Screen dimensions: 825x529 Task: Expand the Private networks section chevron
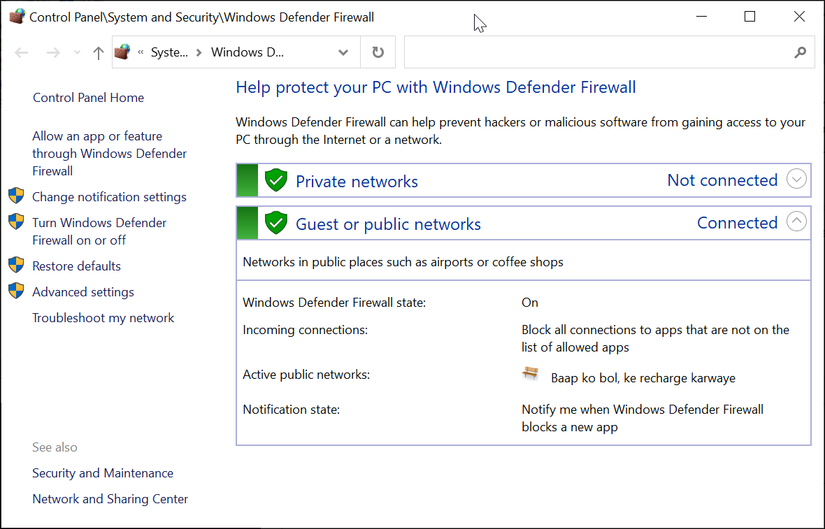(x=796, y=179)
